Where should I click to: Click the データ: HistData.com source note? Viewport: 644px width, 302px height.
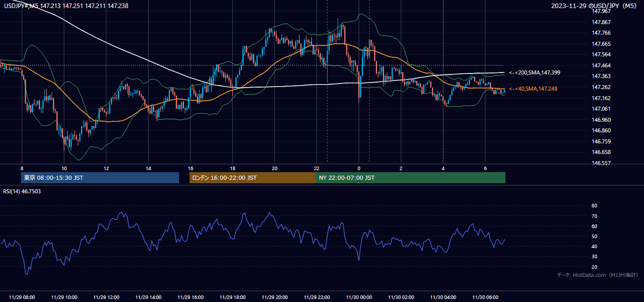(x=597, y=275)
